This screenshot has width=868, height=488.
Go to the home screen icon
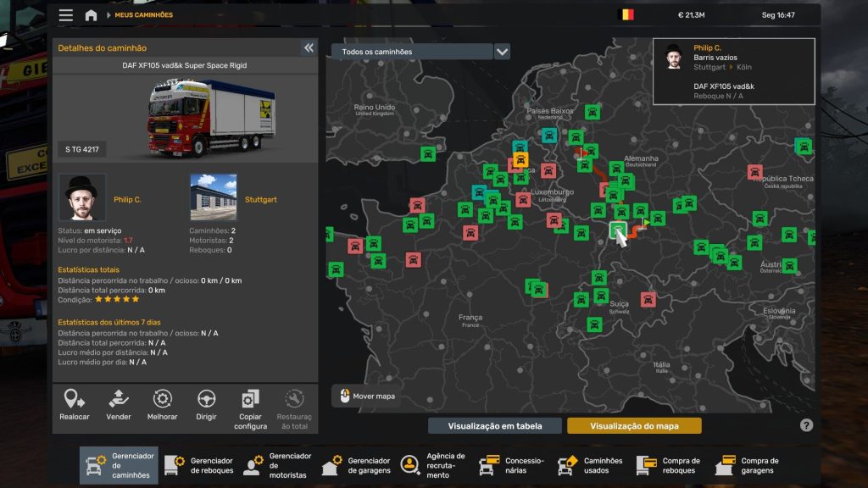pyautogui.click(x=91, y=15)
